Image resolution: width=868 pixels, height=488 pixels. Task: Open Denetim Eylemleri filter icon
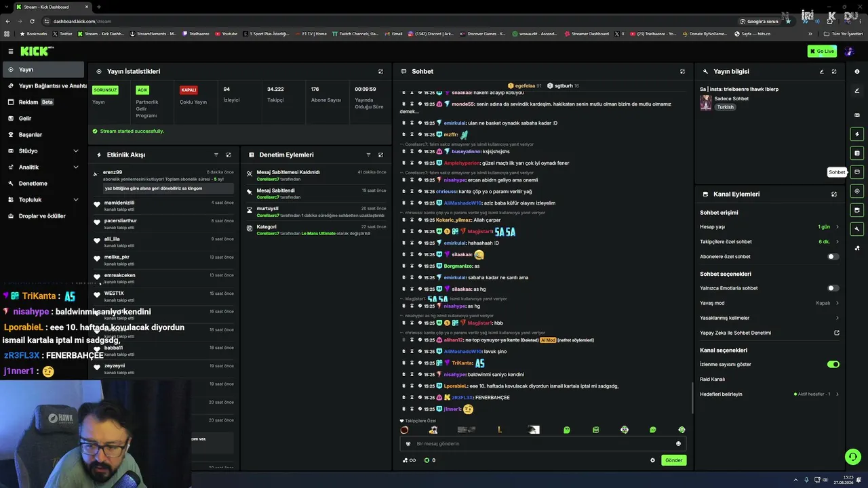(368, 155)
